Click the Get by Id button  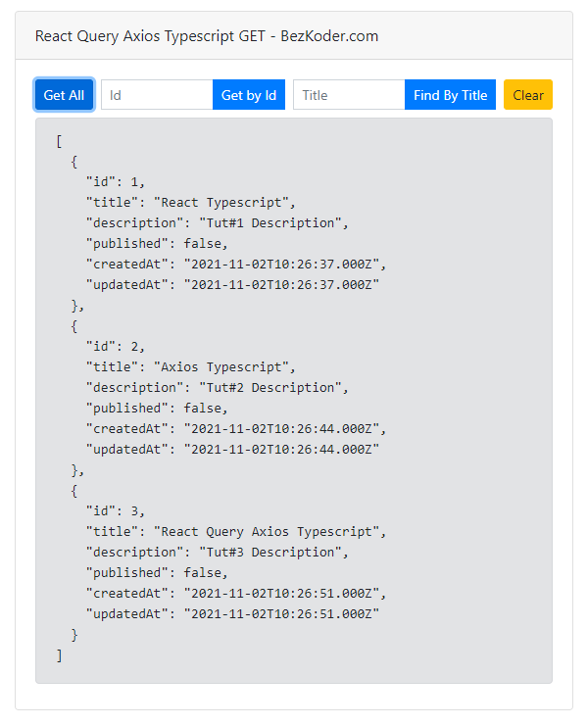click(249, 95)
